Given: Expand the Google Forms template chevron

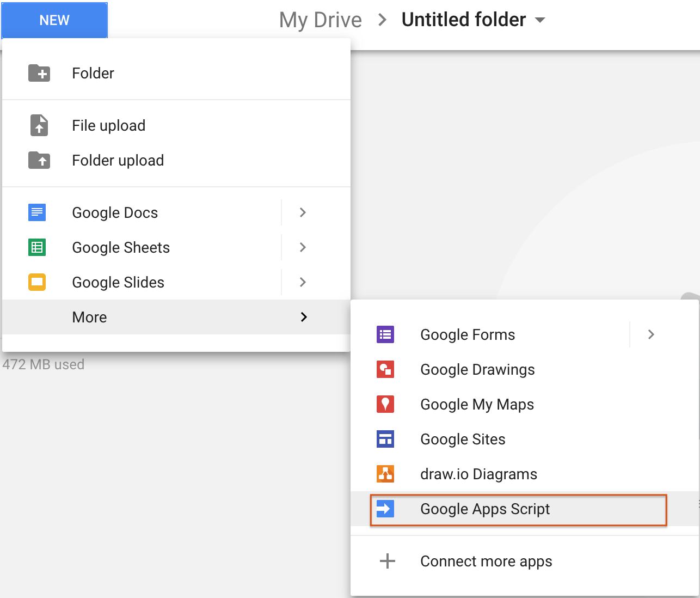Looking at the screenshot, I should (651, 334).
